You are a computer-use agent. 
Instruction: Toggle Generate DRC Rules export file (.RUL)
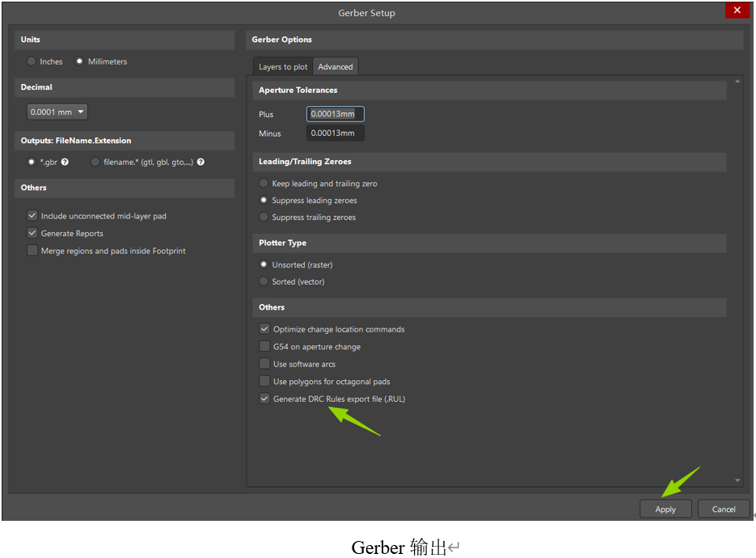click(264, 399)
